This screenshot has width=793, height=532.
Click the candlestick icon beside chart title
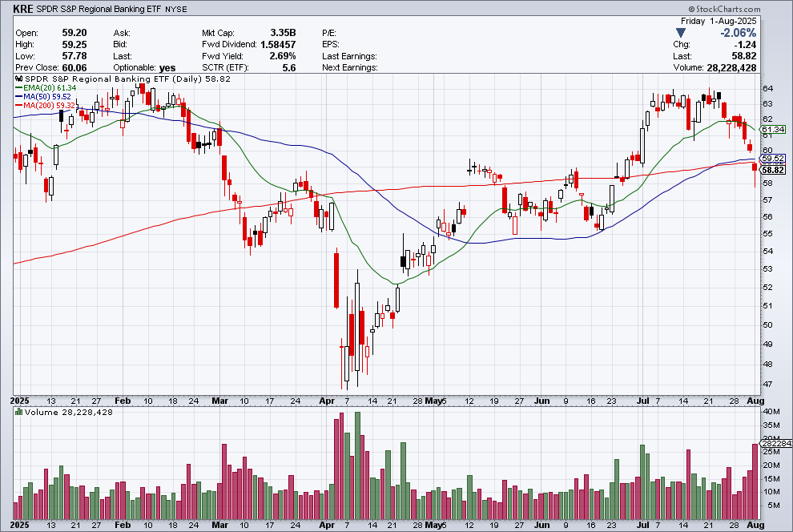pos(18,80)
